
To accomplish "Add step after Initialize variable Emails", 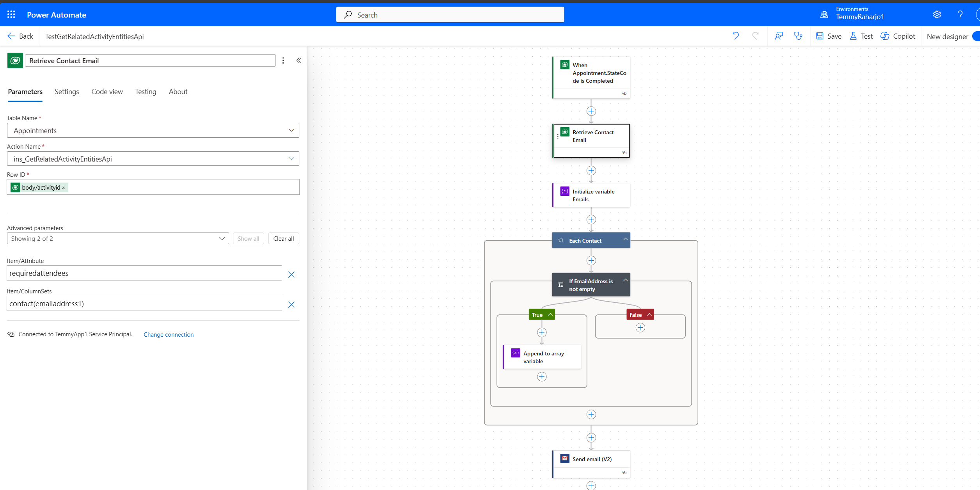I will coord(591,220).
